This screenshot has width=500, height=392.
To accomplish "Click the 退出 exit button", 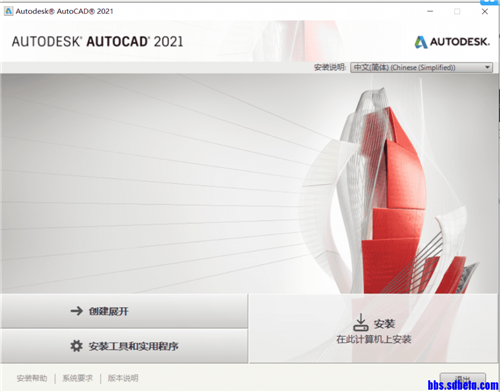I will click(x=463, y=379).
